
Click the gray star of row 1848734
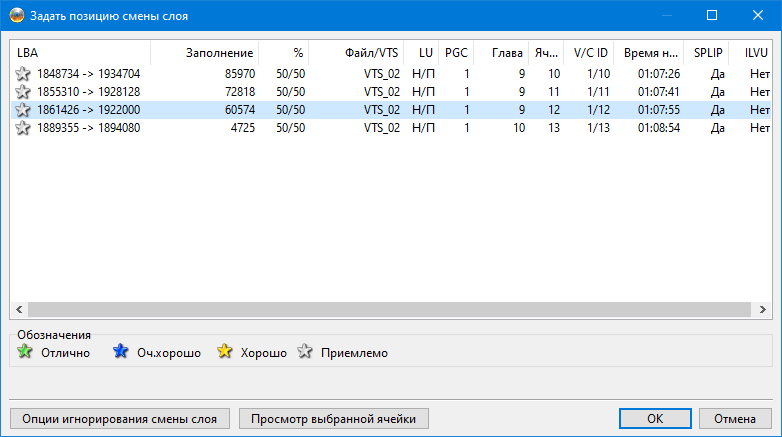coord(23,74)
